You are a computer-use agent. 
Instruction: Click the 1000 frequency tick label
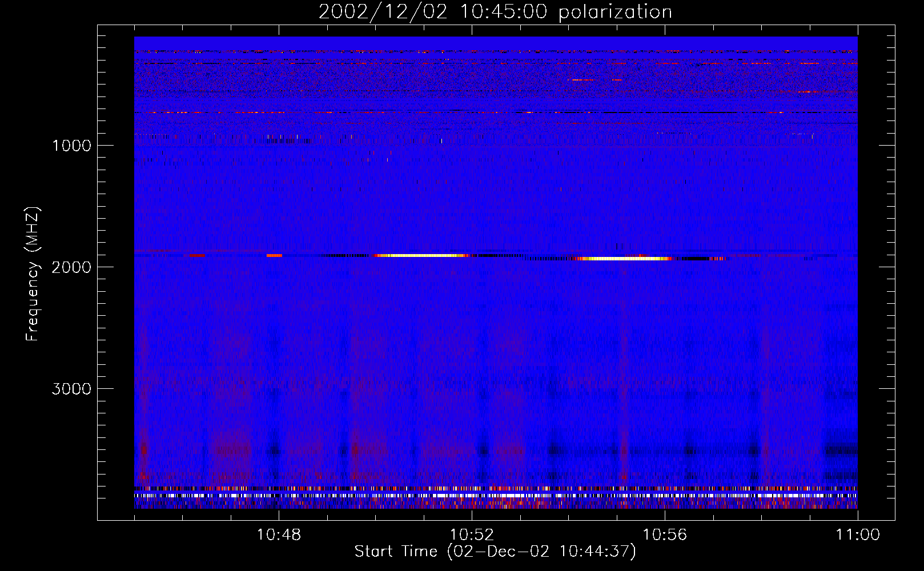point(71,146)
